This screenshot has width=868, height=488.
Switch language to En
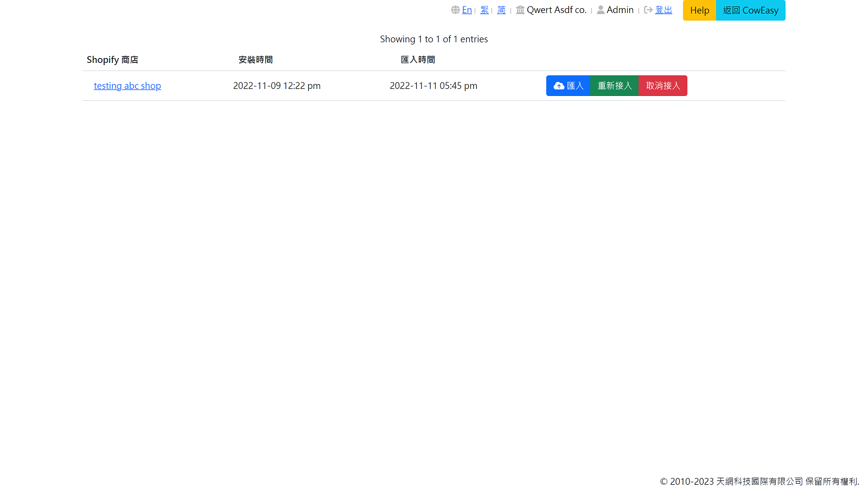click(467, 10)
